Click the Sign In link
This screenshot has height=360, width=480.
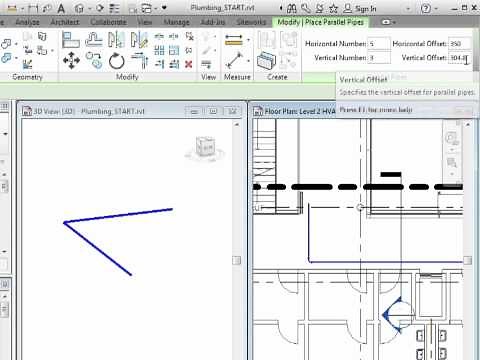(365, 9)
